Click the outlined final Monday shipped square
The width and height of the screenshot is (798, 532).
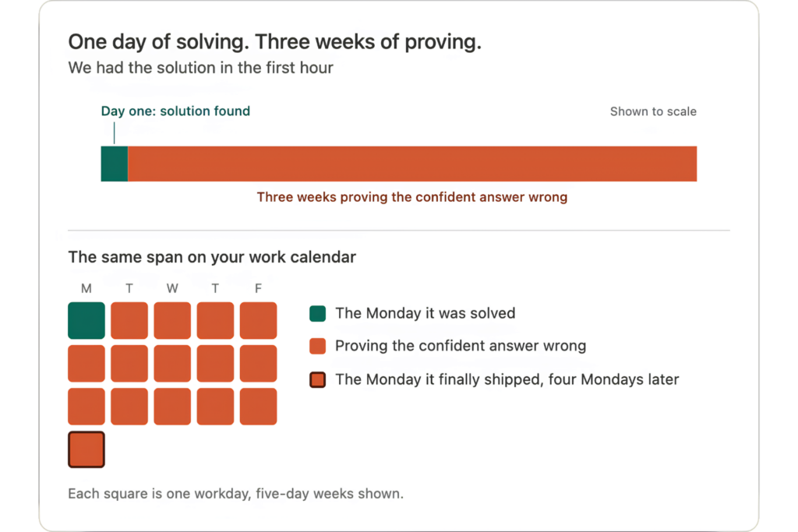point(87,449)
